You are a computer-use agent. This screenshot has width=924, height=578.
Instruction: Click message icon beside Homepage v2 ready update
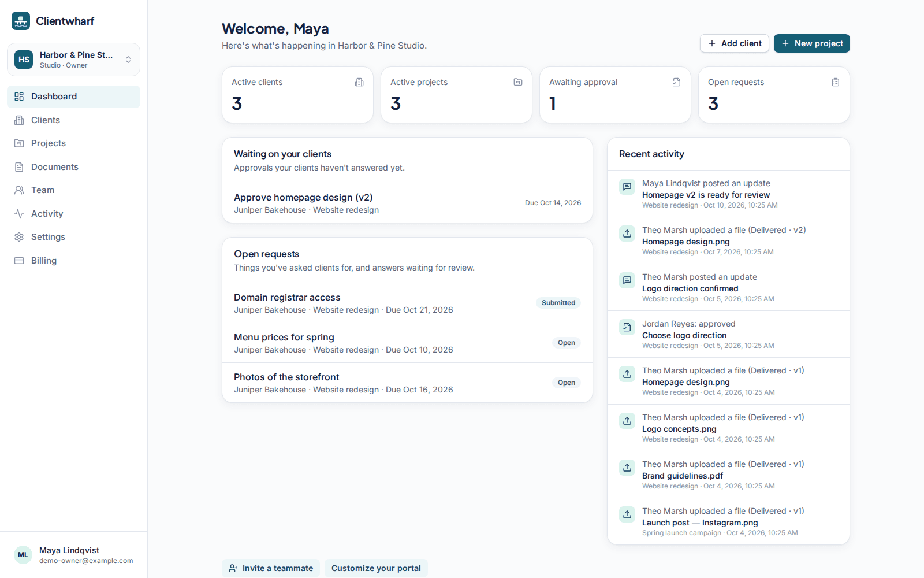point(627,187)
